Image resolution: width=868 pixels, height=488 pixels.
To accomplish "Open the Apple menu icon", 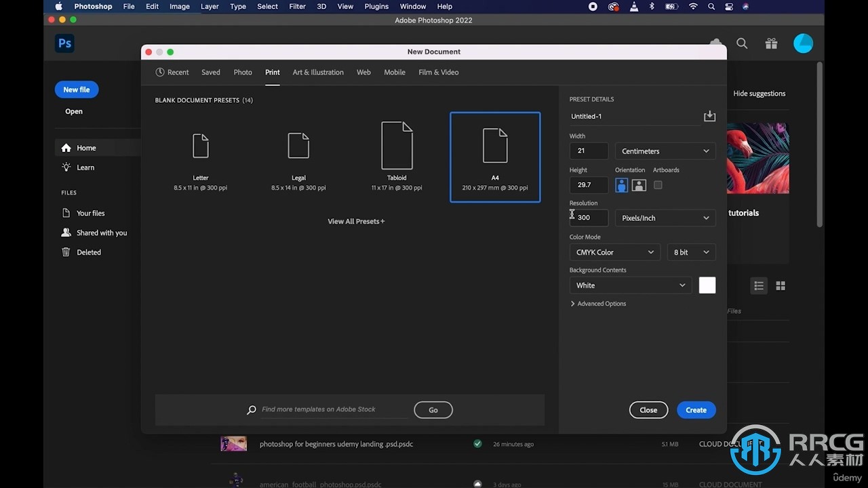I will pyautogui.click(x=58, y=6).
